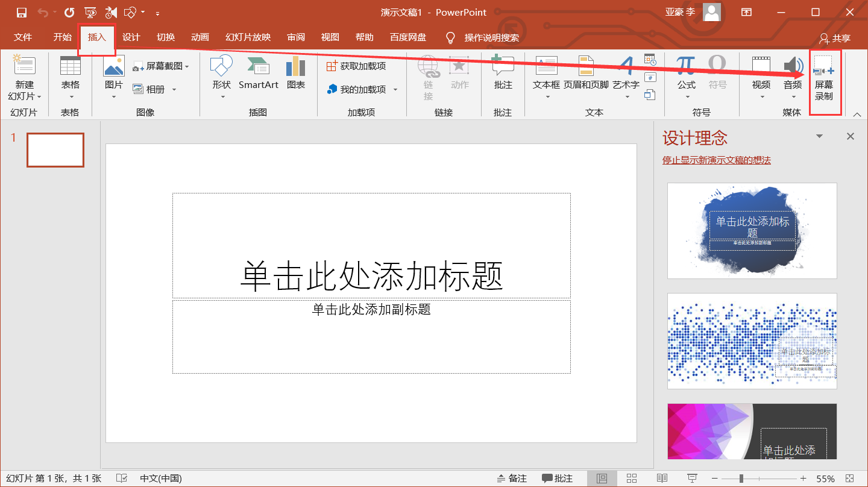Switch to the 动画 ribbon tab
868x487 pixels.
pyautogui.click(x=200, y=37)
